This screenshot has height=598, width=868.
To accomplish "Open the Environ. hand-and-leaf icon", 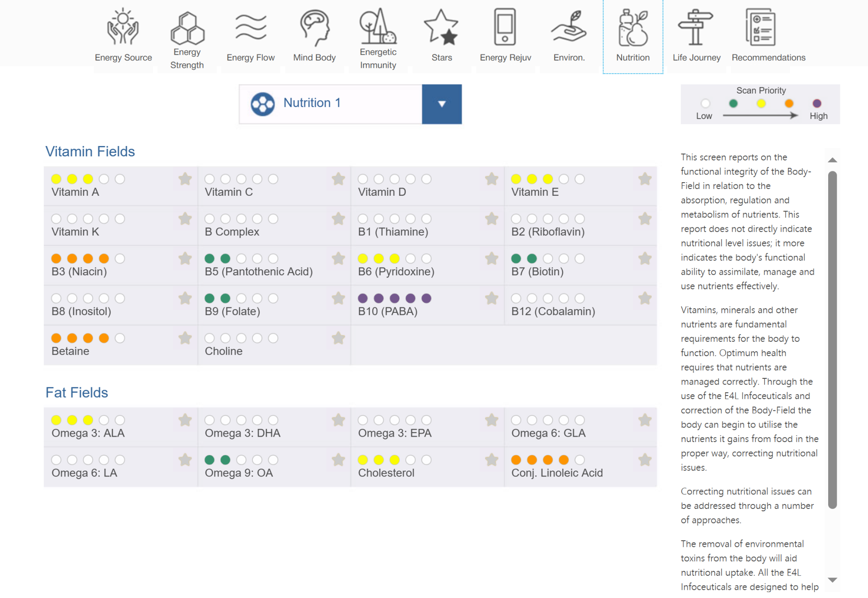I will [x=569, y=27].
